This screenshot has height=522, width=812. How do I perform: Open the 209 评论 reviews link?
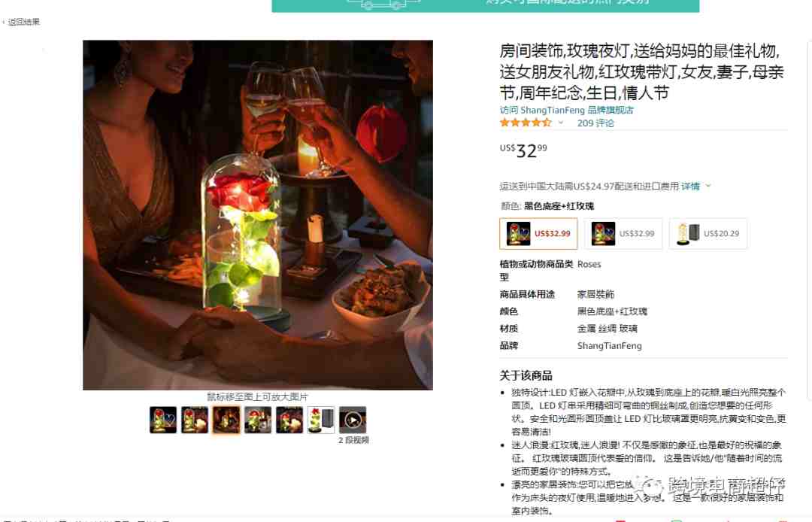pyautogui.click(x=595, y=123)
